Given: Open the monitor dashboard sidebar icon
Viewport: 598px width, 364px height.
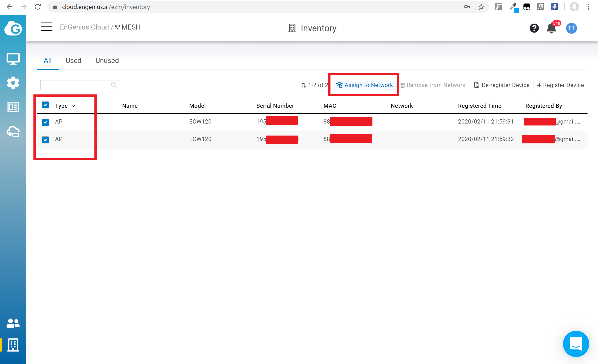Looking at the screenshot, I should coord(13,59).
